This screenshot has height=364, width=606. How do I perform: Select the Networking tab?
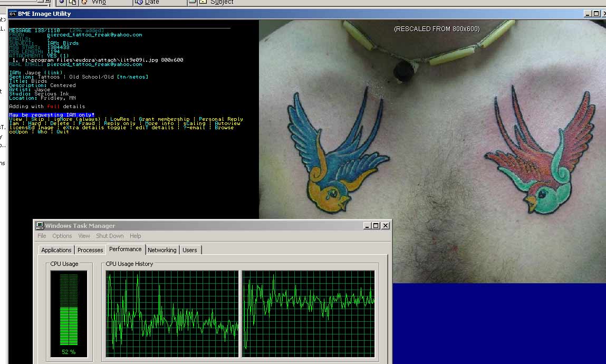(x=162, y=250)
